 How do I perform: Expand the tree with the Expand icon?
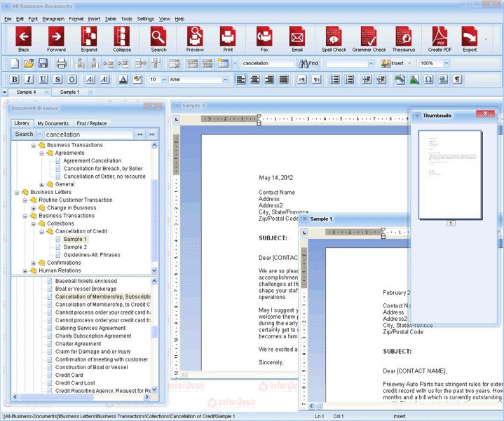click(x=89, y=37)
